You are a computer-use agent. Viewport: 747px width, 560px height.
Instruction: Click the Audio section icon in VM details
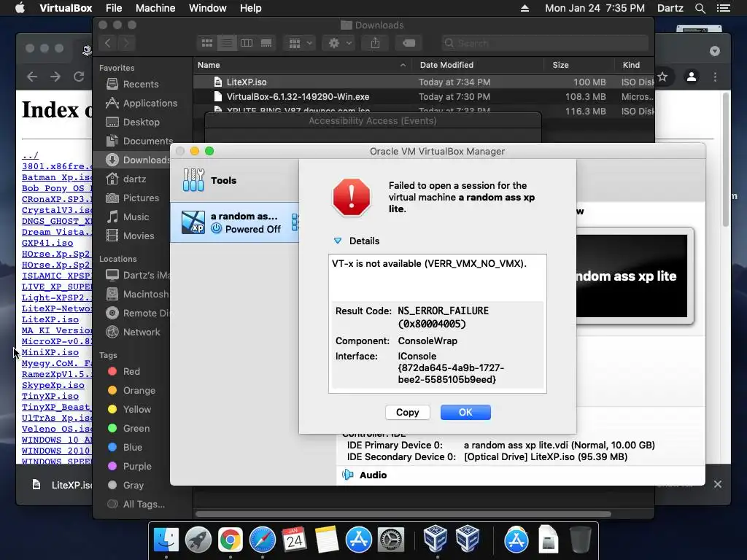(348, 475)
